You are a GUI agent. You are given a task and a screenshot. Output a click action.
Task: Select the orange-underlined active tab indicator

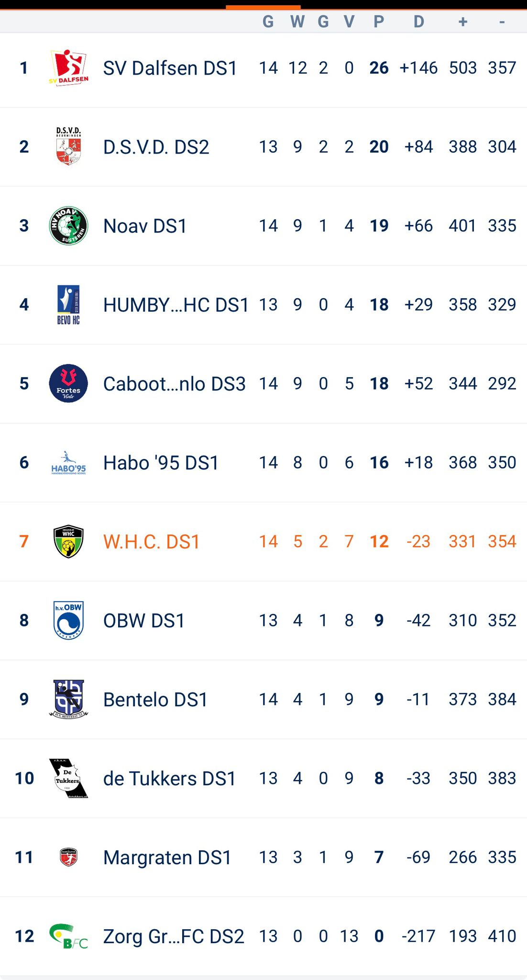263,7
